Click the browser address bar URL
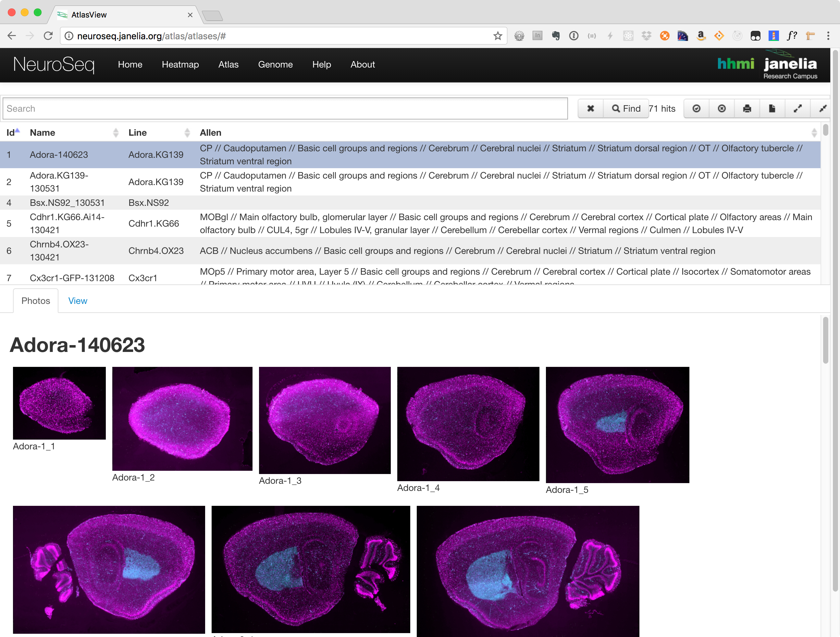Viewport: 840px width, 637px height. [x=152, y=36]
